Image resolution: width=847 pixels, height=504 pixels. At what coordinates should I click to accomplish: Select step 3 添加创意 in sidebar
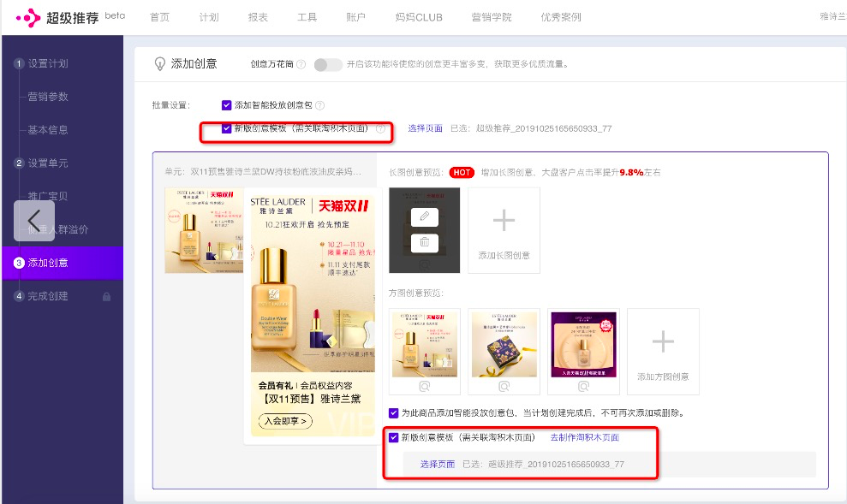point(63,263)
